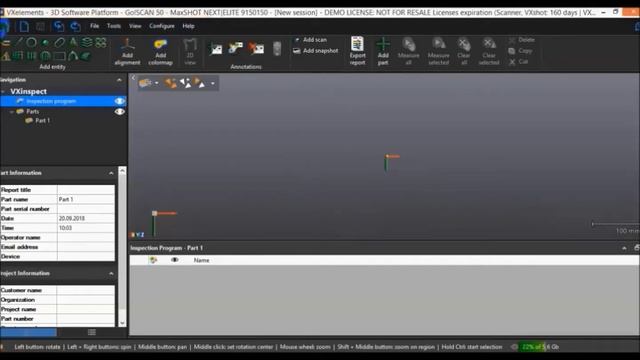
Task: Collapse the Inspection Program - Part 1 panel
Action: point(624,248)
